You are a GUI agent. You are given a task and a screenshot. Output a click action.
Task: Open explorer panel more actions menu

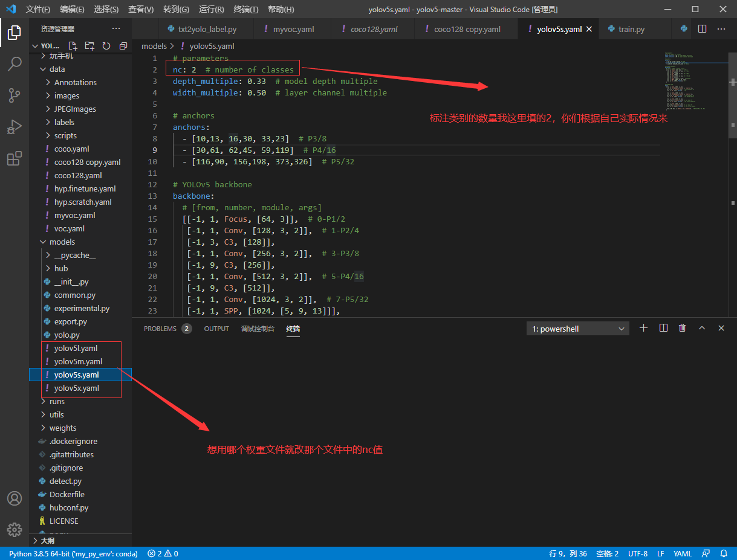(x=116, y=28)
